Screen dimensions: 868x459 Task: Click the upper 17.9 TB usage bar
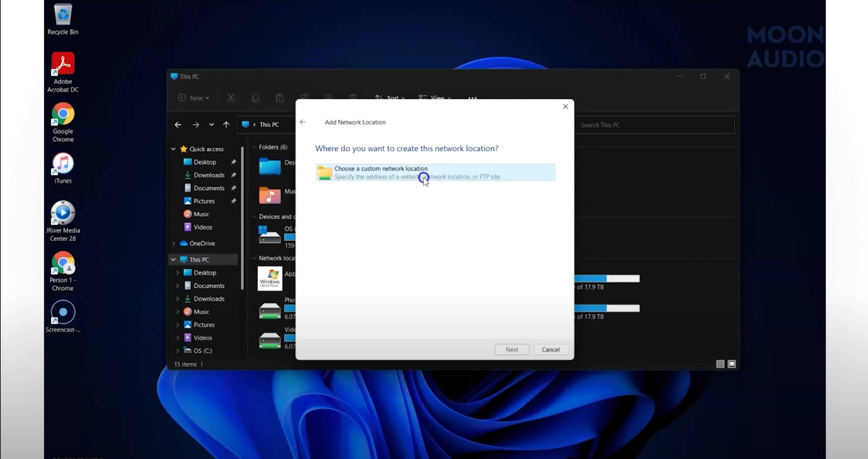click(607, 278)
